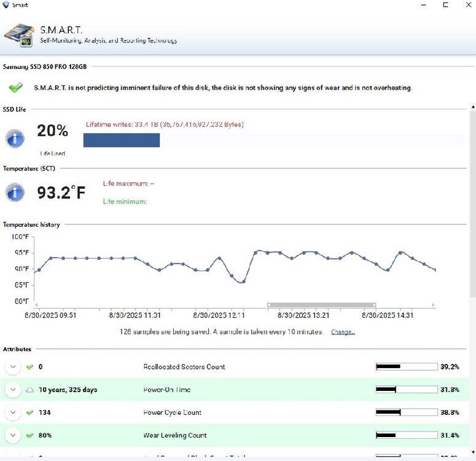The width and height of the screenshot is (476, 461).
Task: Click the Samsung SSD 850 PRO 128GB heading
Action: click(x=45, y=66)
